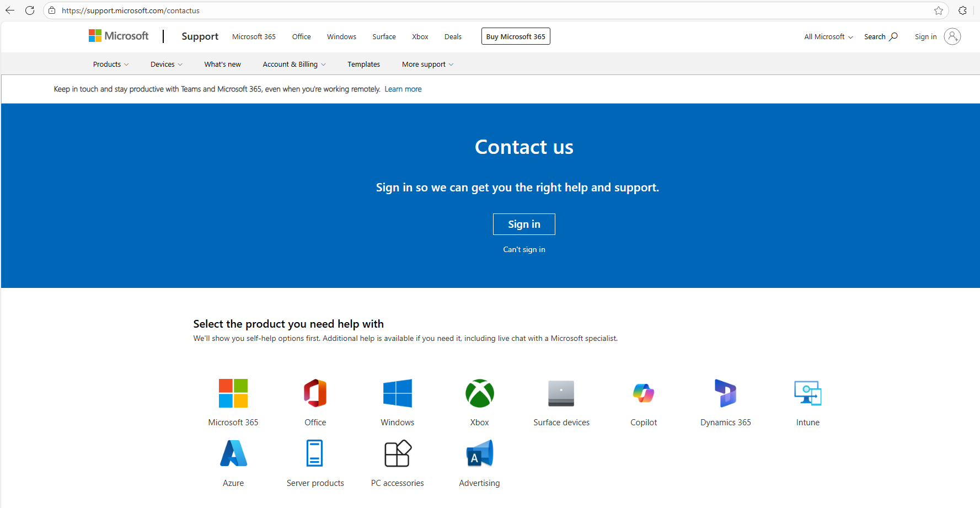
Task: Click the Intune label
Action: (808, 423)
